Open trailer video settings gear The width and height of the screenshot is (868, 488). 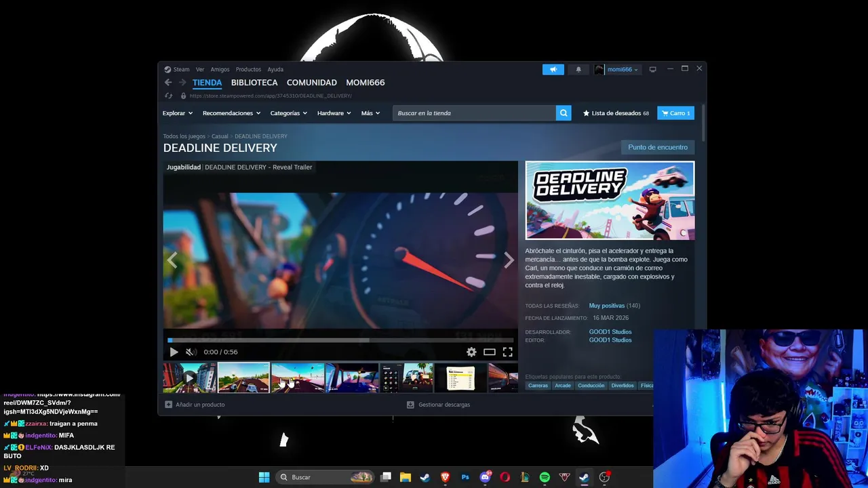[471, 352]
